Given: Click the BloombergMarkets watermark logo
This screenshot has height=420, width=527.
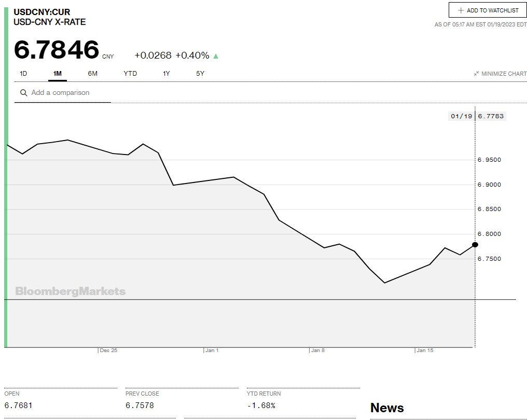Looking at the screenshot, I should pos(70,291).
